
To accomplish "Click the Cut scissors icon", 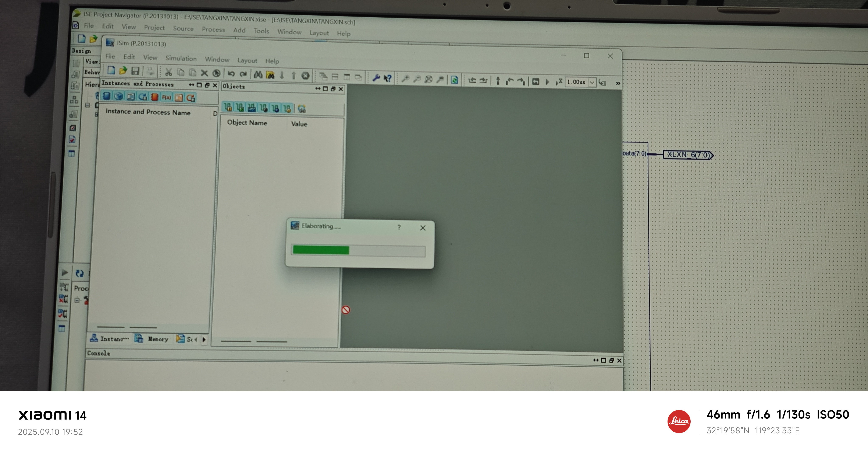I will pos(168,72).
